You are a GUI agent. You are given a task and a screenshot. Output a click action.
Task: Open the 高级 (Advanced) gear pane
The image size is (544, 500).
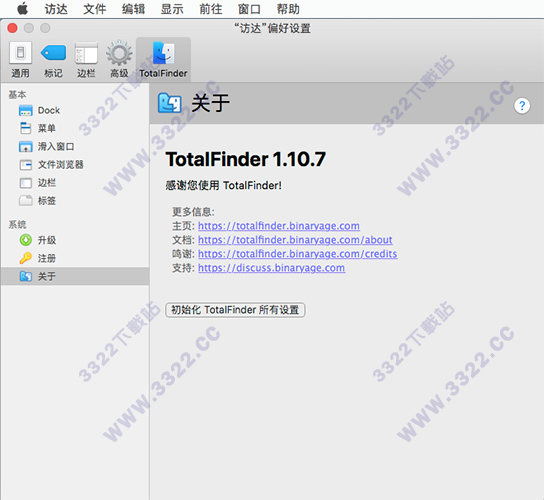click(x=119, y=59)
